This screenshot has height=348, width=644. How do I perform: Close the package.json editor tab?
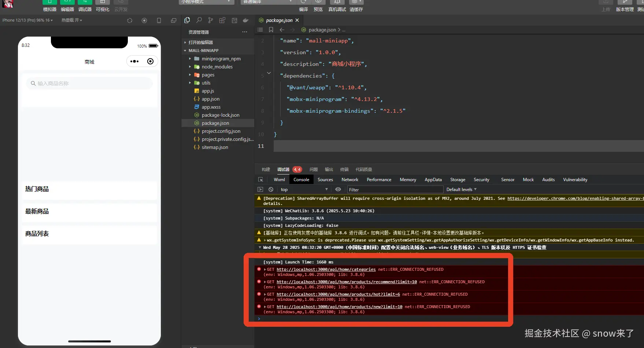[297, 20]
